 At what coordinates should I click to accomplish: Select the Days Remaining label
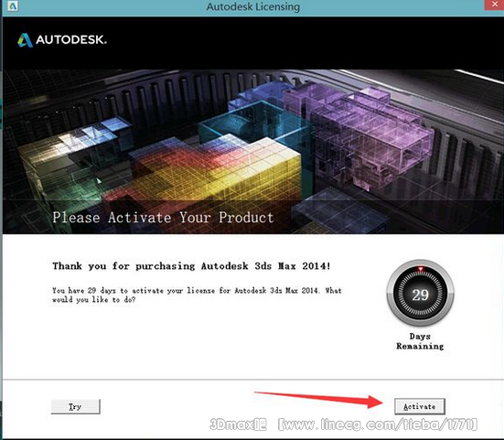pyautogui.click(x=420, y=341)
